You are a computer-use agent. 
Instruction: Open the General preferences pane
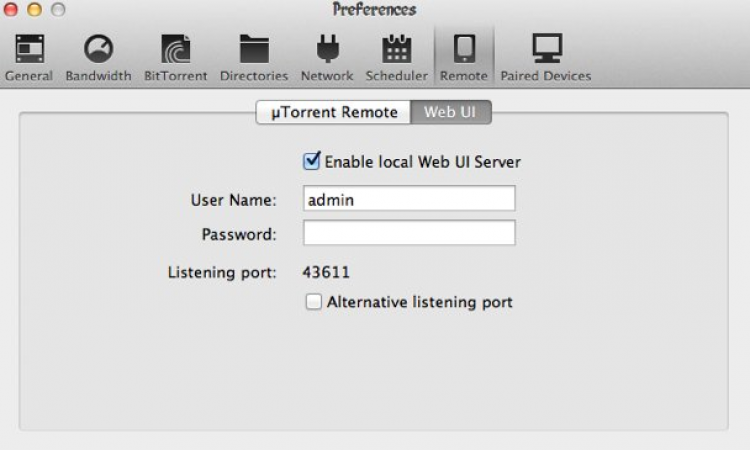click(x=29, y=58)
